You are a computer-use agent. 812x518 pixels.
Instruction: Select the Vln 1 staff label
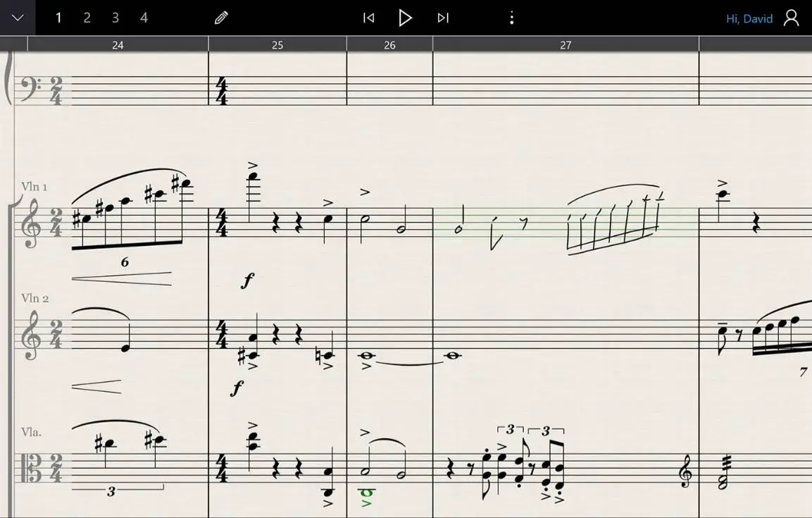pos(35,187)
